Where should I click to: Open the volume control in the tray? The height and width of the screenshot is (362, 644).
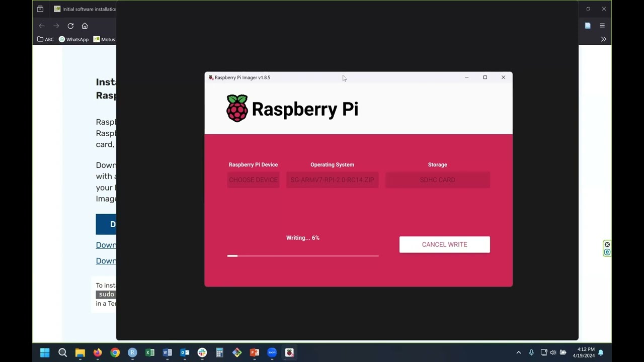(x=553, y=352)
